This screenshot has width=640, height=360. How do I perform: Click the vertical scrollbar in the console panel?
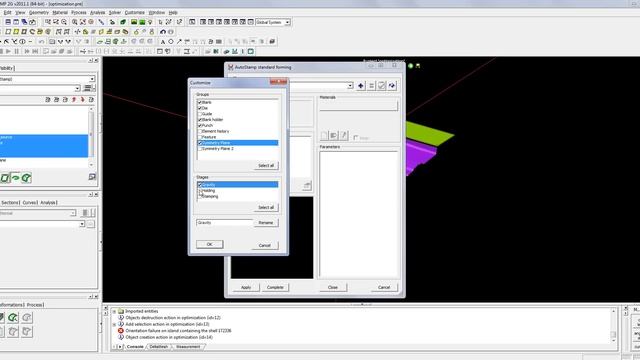[613, 325]
